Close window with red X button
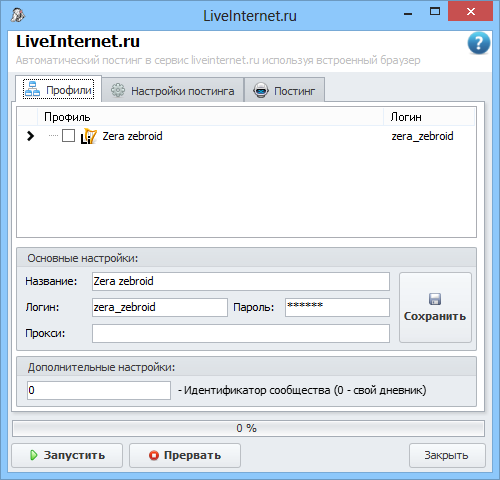The width and height of the screenshot is (500, 480). [x=470, y=12]
